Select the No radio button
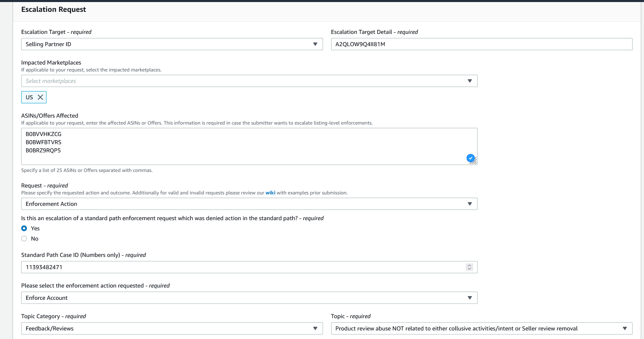This screenshot has height=339, width=644. [24, 239]
